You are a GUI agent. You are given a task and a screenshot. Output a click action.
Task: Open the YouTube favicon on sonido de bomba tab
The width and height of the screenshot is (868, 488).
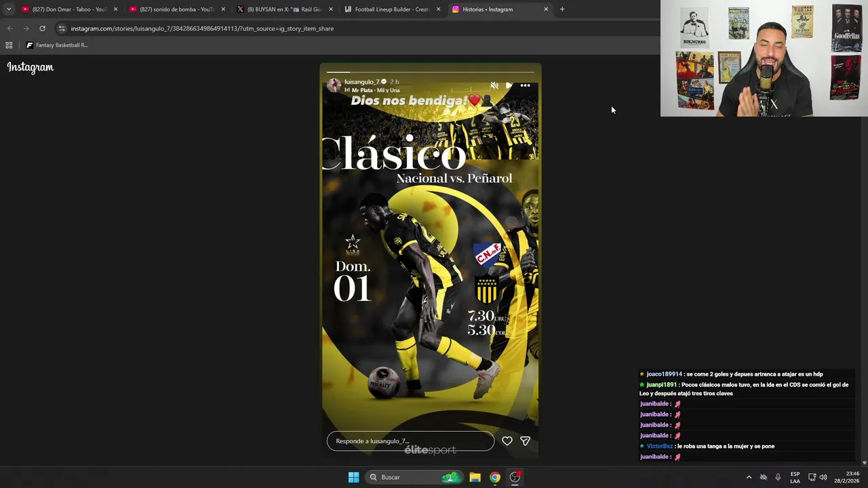click(133, 9)
